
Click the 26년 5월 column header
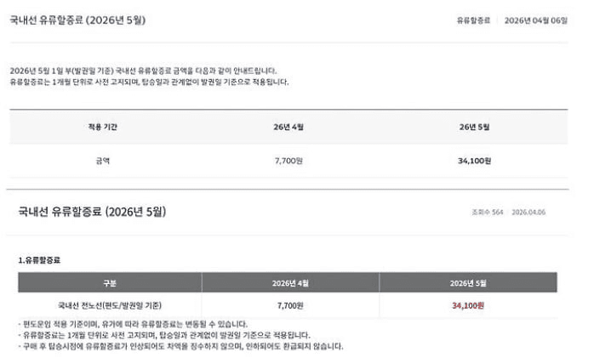click(x=474, y=127)
